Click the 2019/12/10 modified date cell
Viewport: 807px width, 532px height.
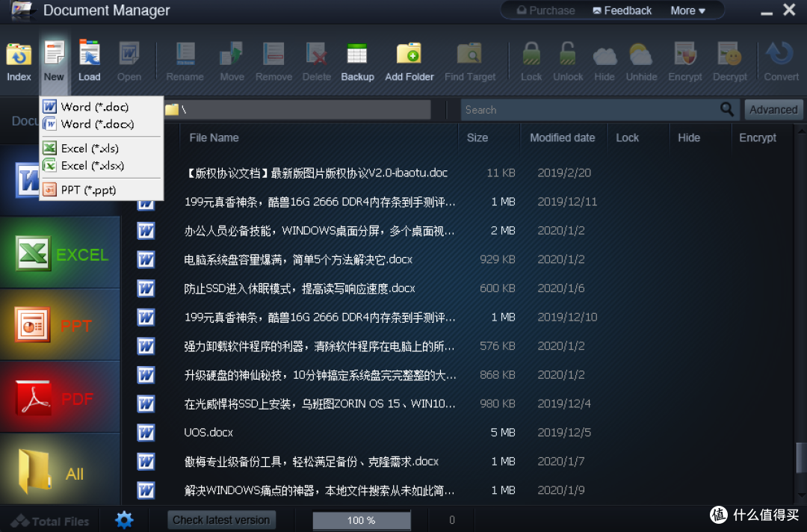click(567, 317)
